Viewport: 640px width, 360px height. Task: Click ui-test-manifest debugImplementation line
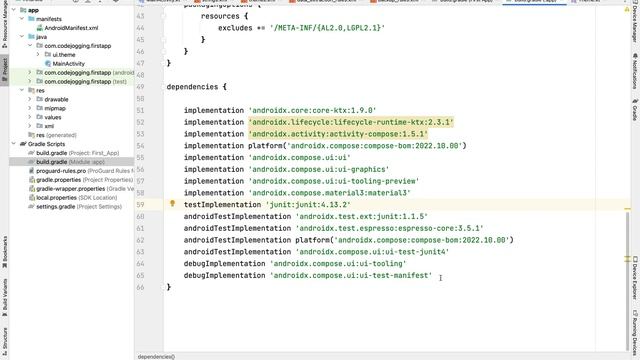coord(308,276)
